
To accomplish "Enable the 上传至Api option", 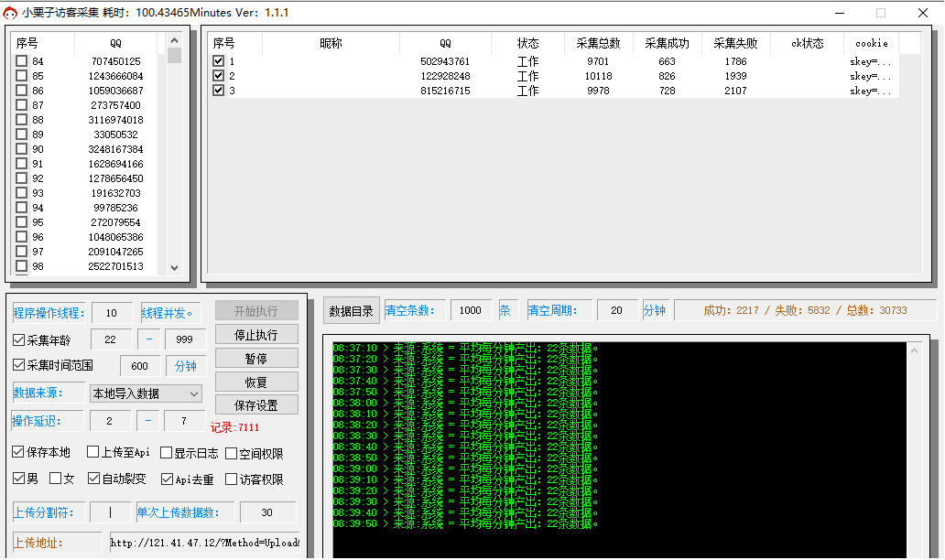I will 93,453.
